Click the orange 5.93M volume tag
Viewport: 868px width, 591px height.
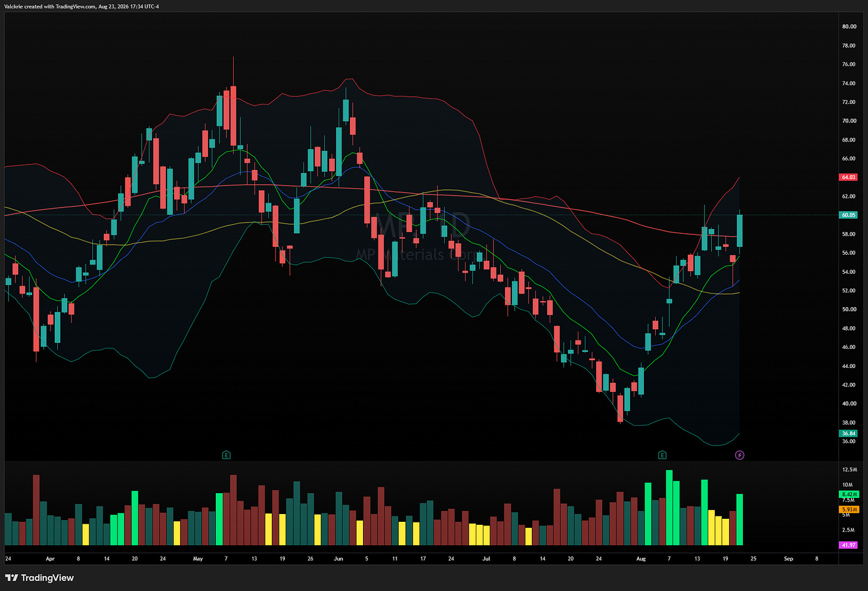point(850,509)
